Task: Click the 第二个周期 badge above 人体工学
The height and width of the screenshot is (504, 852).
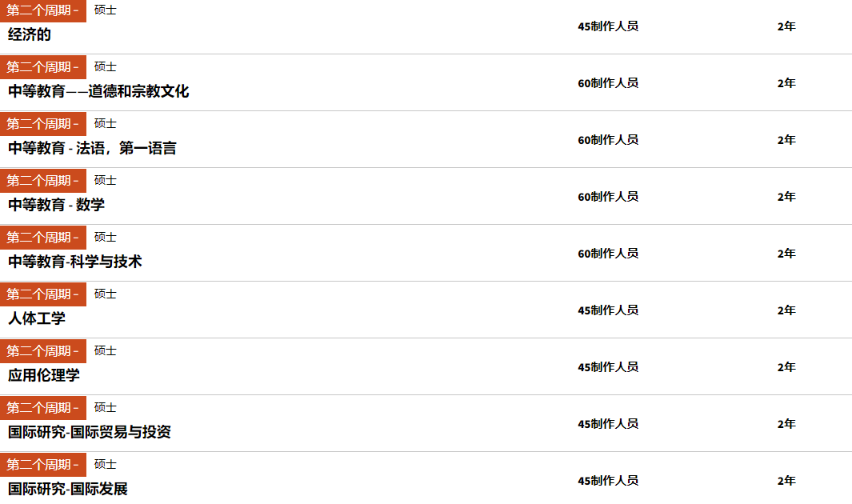Action: 43,294
